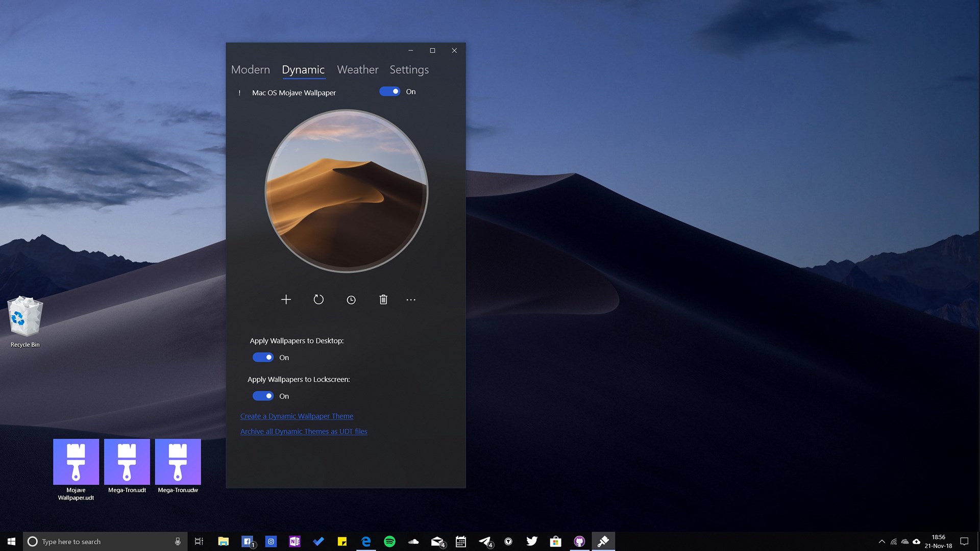
Task: Select the circular Mojave dune preview thumbnail
Action: 346,191
